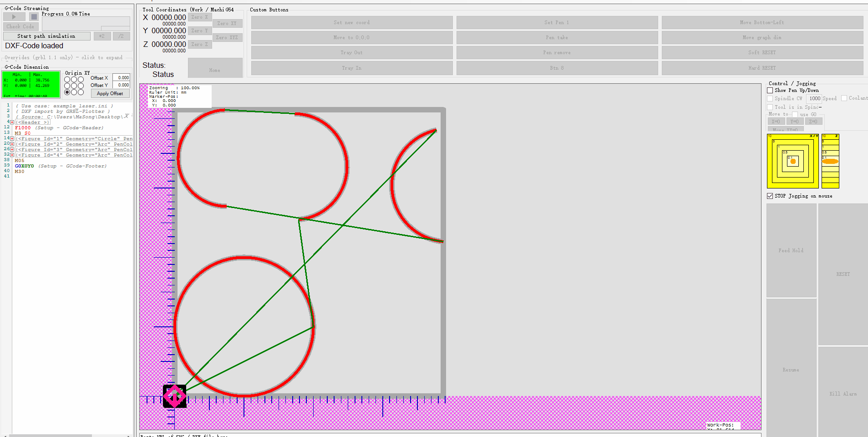Screen dimensions: 868x437
Task: Click Zero XY to reset both work coordinates
Action: (227, 23)
